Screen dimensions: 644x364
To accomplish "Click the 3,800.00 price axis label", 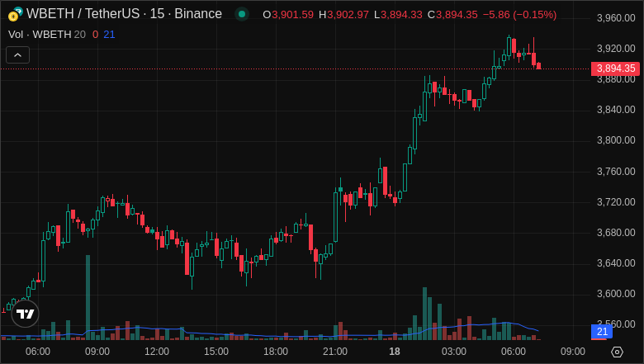I will pyautogui.click(x=616, y=140).
